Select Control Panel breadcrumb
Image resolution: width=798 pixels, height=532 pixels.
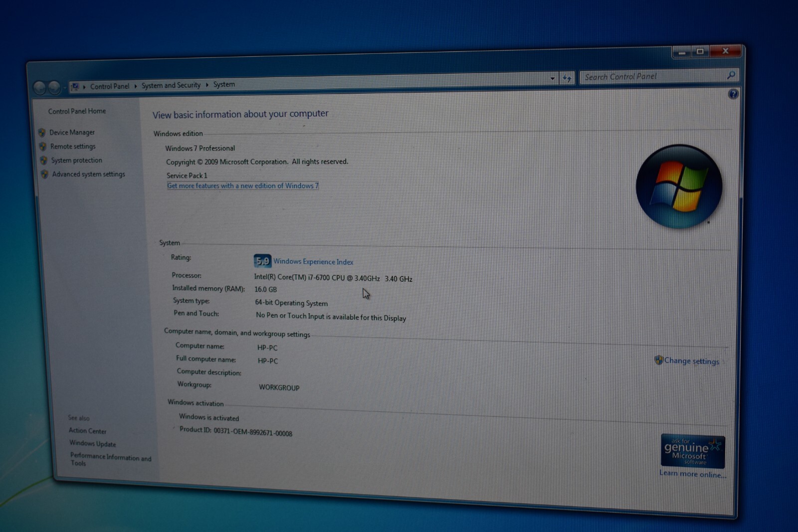(110, 86)
